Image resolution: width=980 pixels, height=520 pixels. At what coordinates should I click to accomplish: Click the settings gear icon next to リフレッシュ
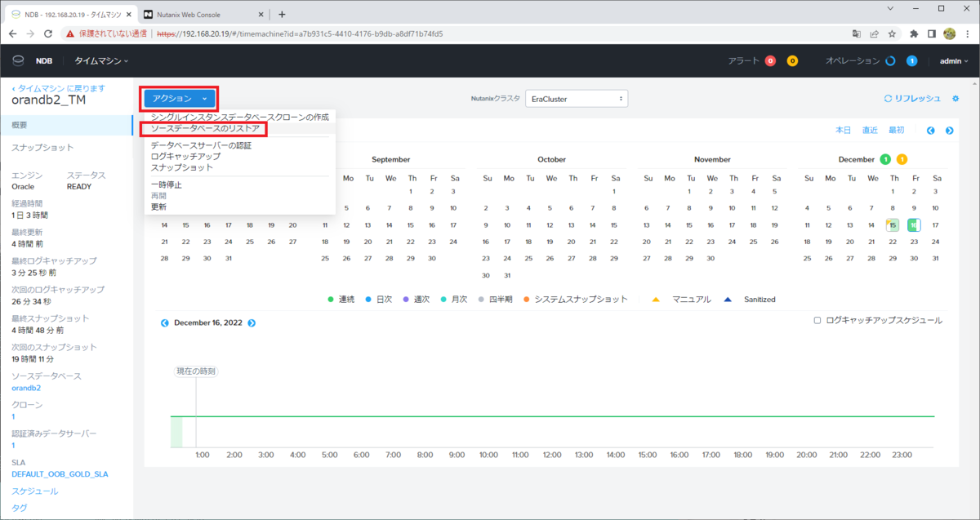click(955, 98)
